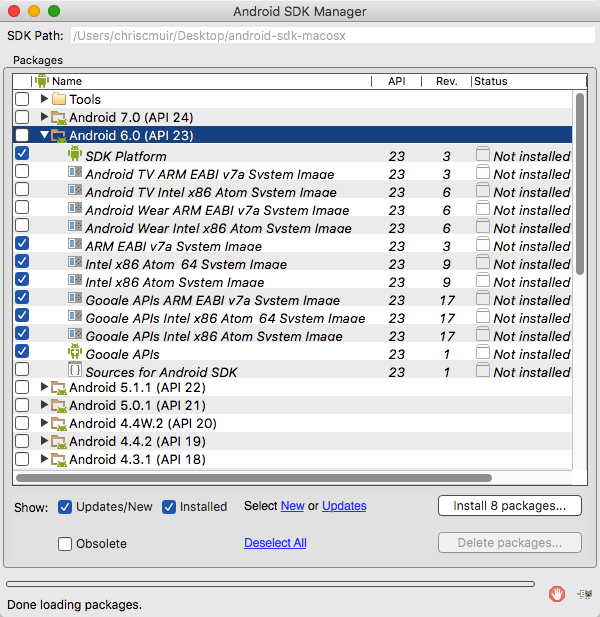Click the Intel x86 Atom System Image icon

click(75, 280)
